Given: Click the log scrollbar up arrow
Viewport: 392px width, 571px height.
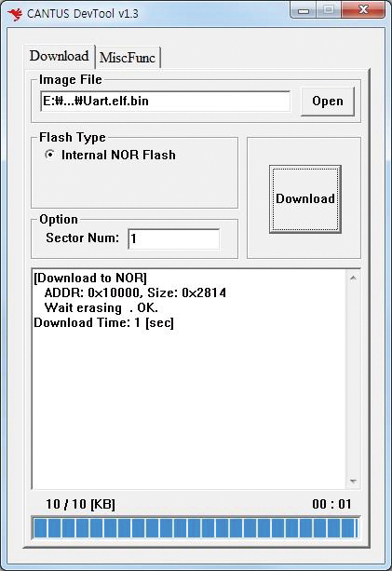Looking at the screenshot, I should pyautogui.click(x=353, y=279).
